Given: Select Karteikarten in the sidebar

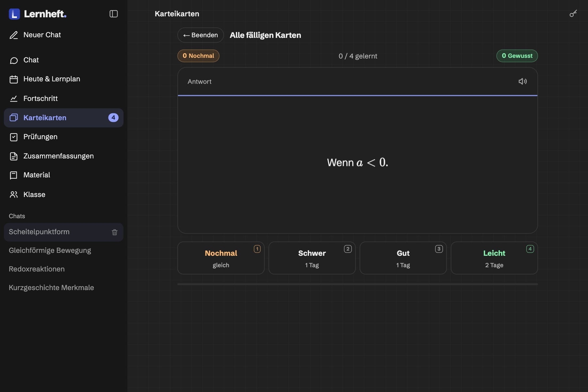Looking at the screenshot, I should tap(64, 118).
